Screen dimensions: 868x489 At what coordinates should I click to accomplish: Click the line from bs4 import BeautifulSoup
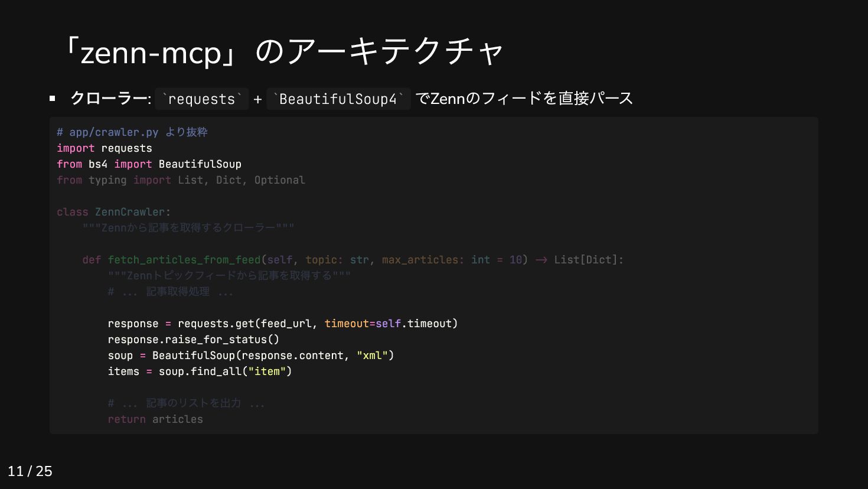pos(149,164)
